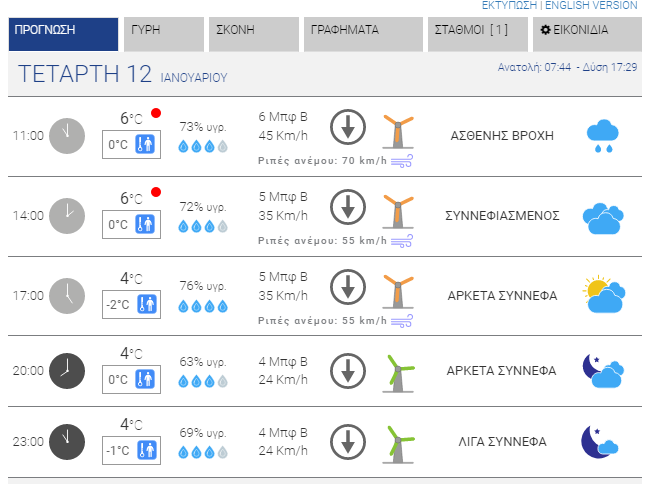Click the light rain cloud icon at 11:00

coord(601,134)
